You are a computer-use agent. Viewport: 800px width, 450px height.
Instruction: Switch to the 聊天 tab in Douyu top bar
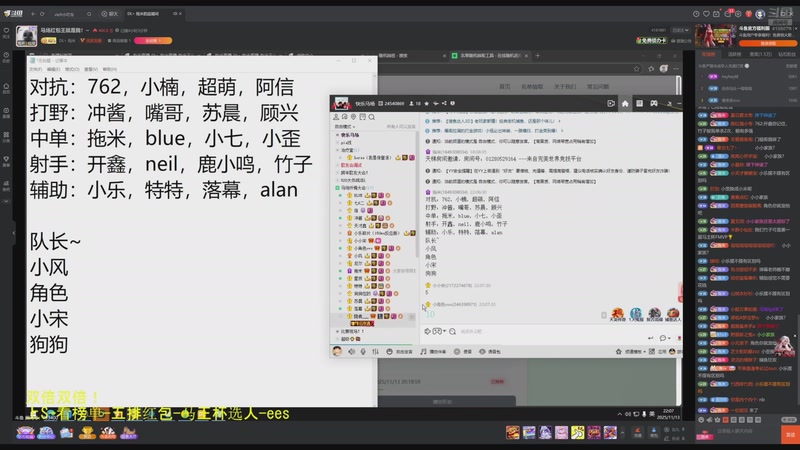[x=110, y=14]
